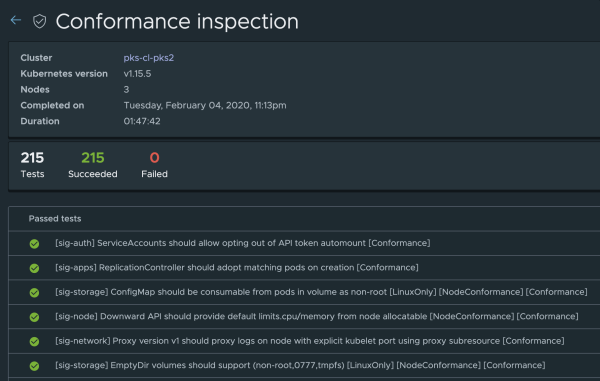
Task: Open the sig-storage EmptyDir tmpfs test row
Action: coord(304,366)
